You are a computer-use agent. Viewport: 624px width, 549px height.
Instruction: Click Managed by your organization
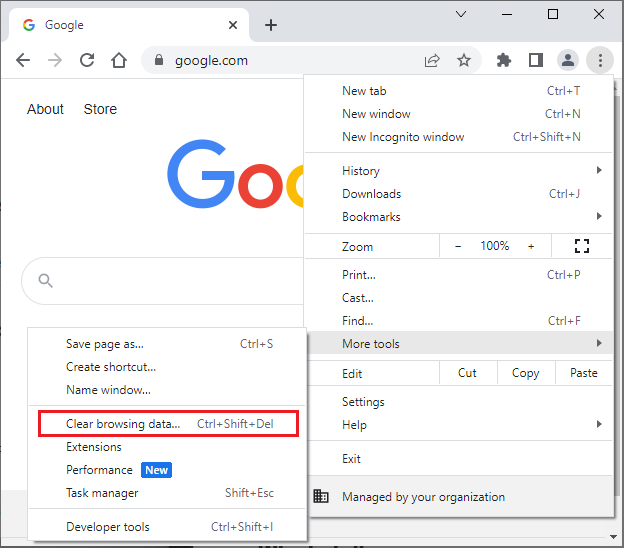tap(458, 496)
